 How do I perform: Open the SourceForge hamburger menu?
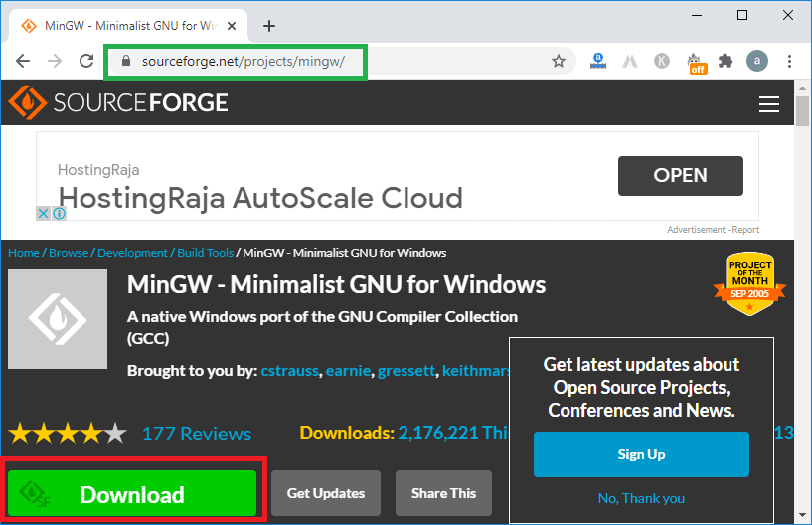coord(769,104)
